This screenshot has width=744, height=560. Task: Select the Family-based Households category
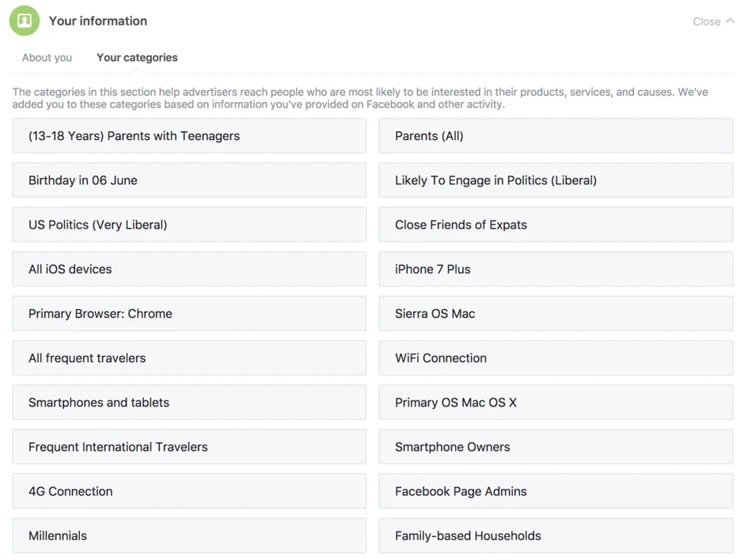(x=556, y=535)
